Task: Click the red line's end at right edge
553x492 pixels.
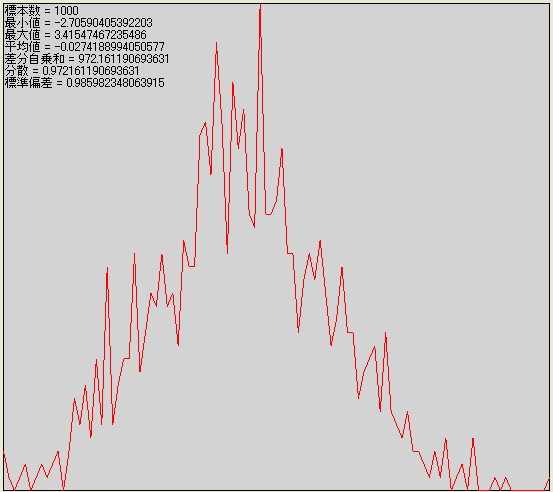Action: point(548,478)
